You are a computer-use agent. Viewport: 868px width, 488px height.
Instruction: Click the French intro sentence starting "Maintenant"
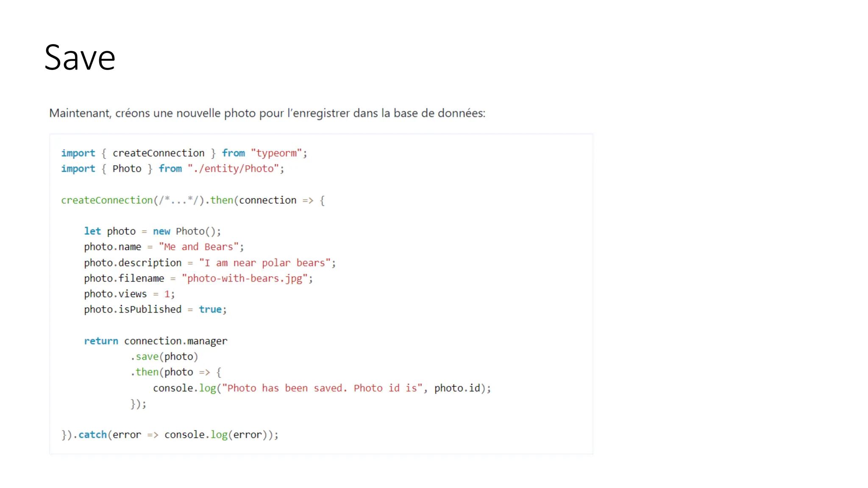[267, 113]
